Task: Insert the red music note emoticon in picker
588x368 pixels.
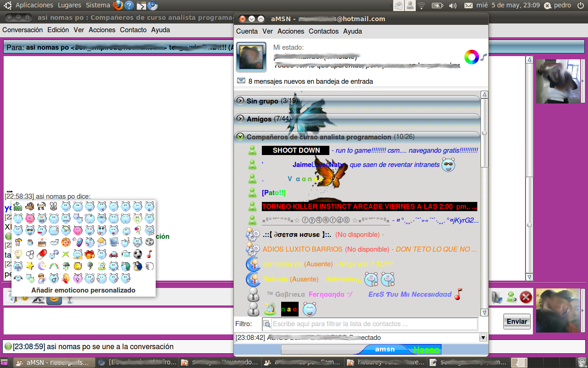Action: pos(149,254)
